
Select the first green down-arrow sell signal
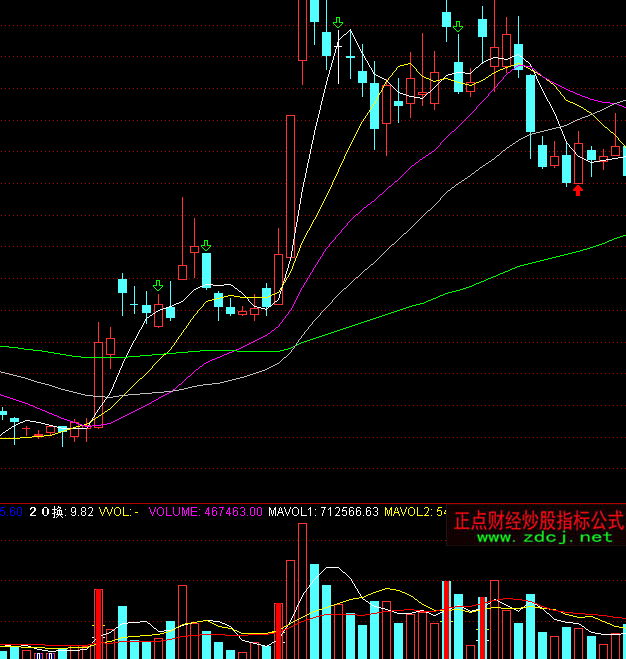pos(158,286)
